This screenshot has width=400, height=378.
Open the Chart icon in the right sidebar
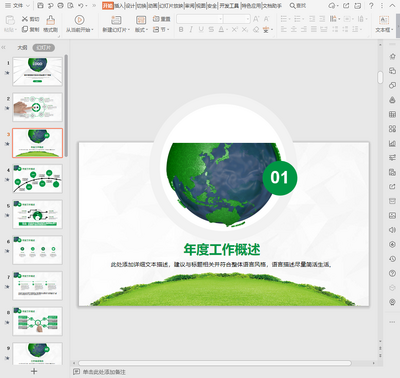[x=392, y=143]
